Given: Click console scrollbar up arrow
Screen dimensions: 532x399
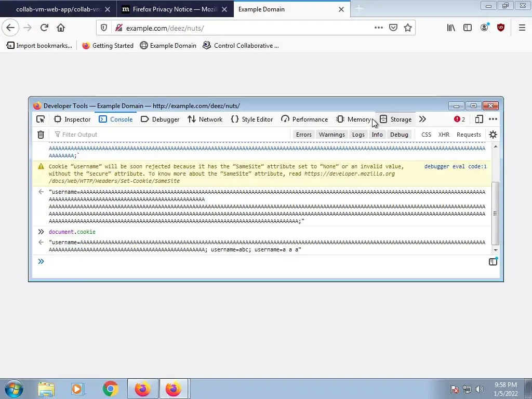Looking at the screenshot, I should [x=496, y=147].
